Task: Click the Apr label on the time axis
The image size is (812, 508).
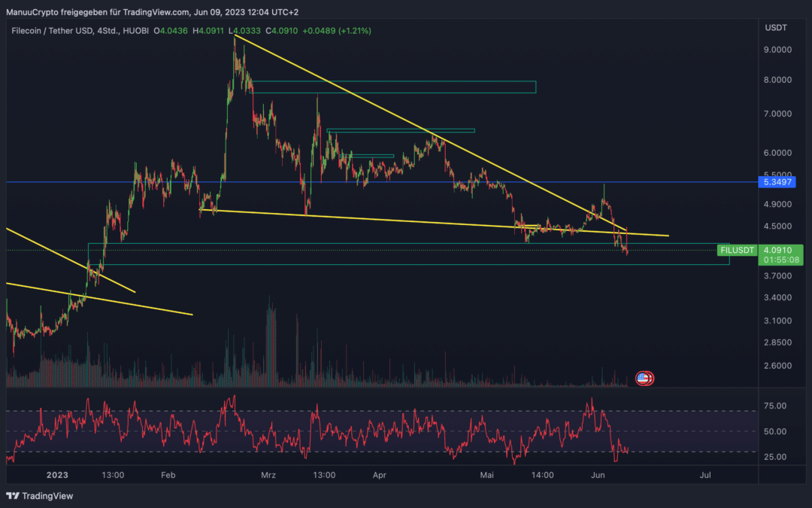Action: click(x=380, y=475)
